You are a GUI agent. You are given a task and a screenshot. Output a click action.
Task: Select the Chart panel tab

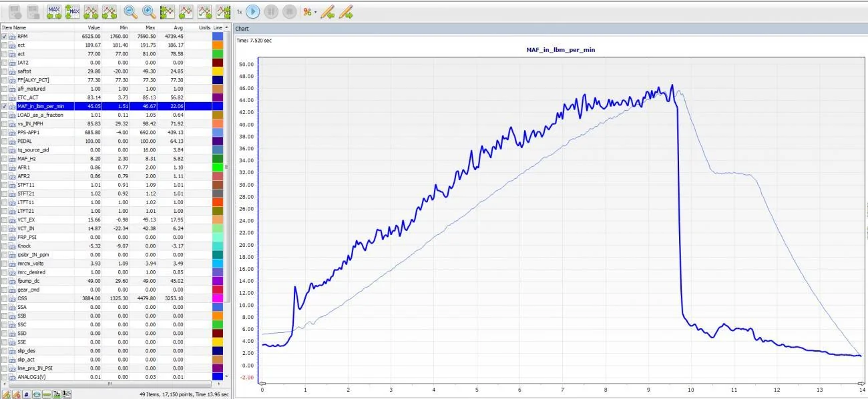(x=242, y=29)
